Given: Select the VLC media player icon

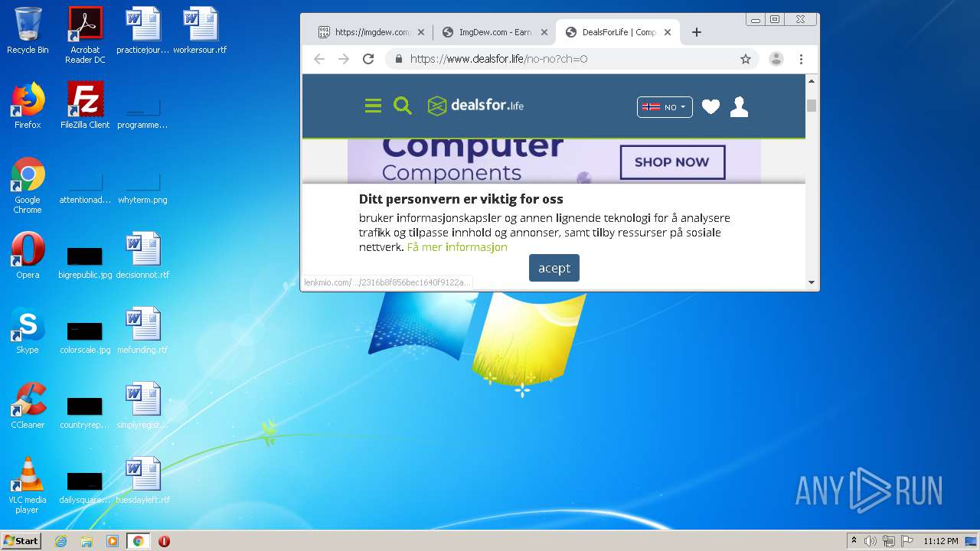Looking at the screenshot, I should (28, 485).
